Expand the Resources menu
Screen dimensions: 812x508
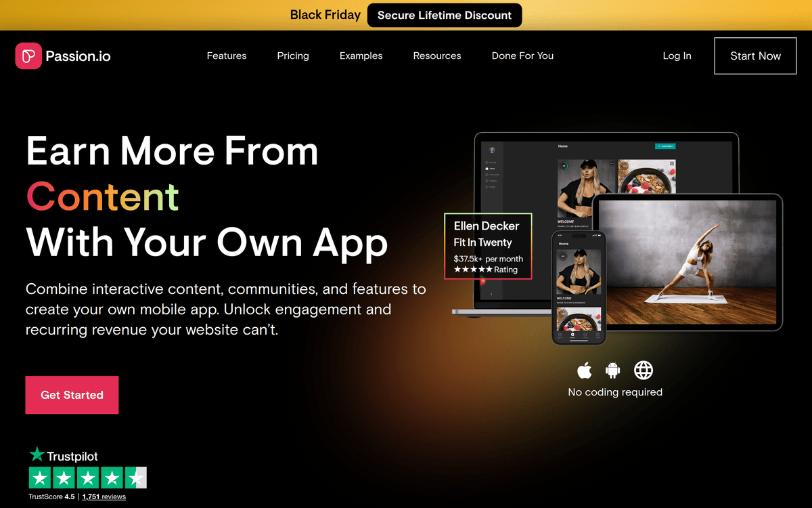coord(437,56)
